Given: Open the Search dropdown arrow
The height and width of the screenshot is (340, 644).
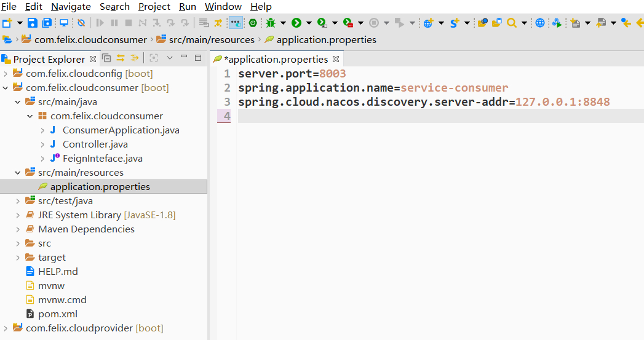Looking at the screenshot, I should tap(524, 23).
